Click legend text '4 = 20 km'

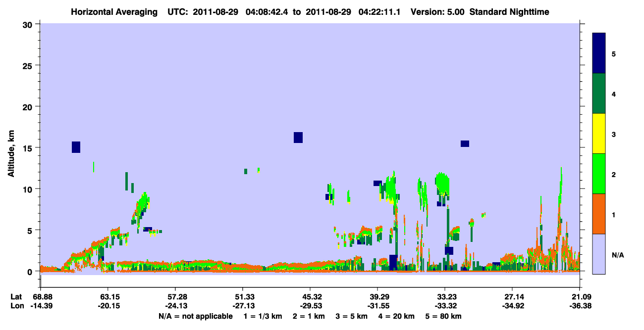click(397, 316)
